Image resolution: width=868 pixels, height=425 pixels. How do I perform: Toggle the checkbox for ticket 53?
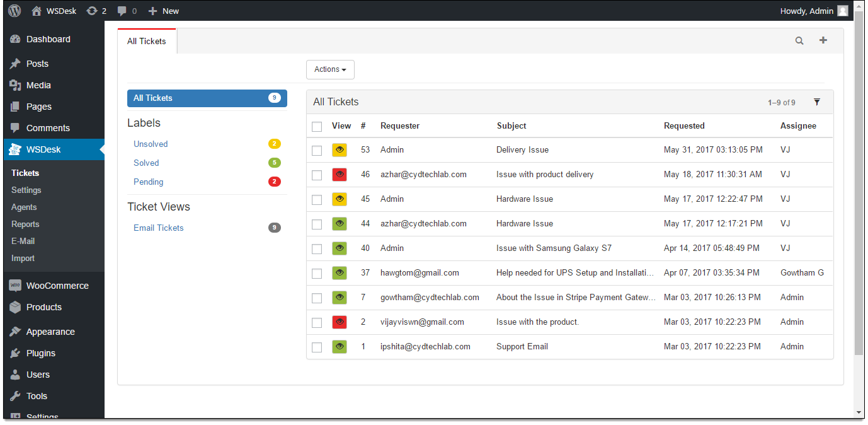(x=317, y=150)
